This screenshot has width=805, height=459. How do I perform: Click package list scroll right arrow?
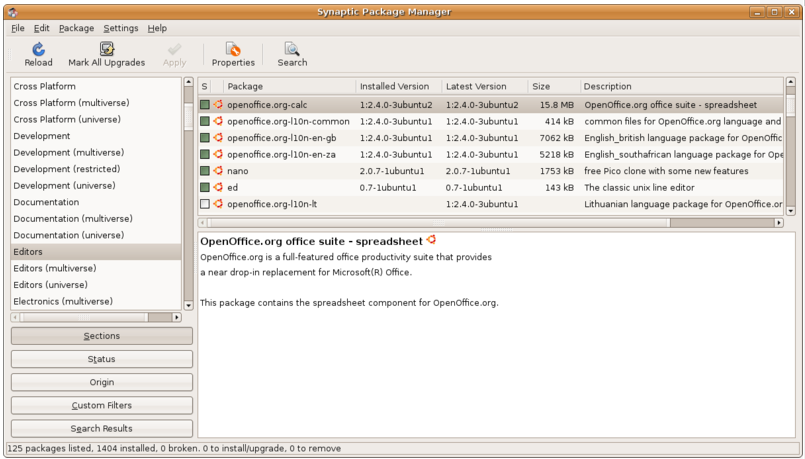(x=779, y=223)
